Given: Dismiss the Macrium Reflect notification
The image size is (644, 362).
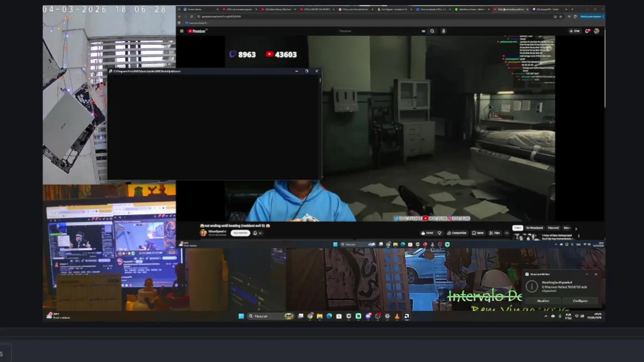Looking at the screenshot, I should click(x=596, y=274).
